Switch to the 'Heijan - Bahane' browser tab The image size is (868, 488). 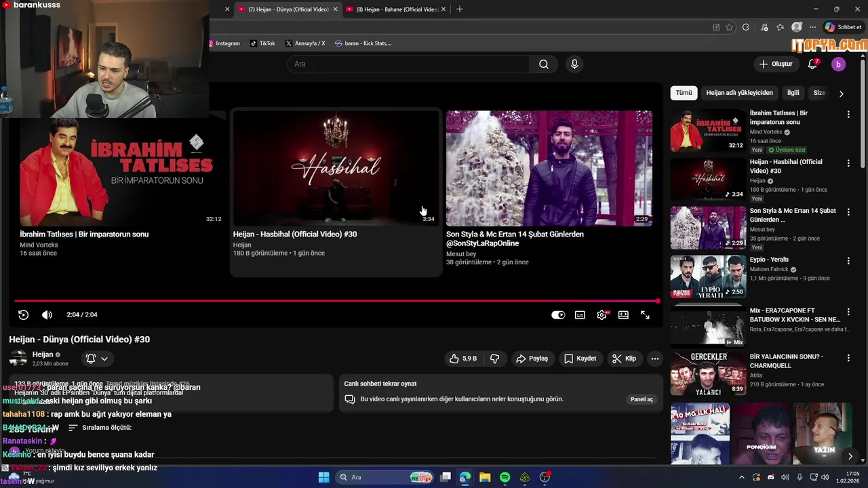tap(397, 9)
